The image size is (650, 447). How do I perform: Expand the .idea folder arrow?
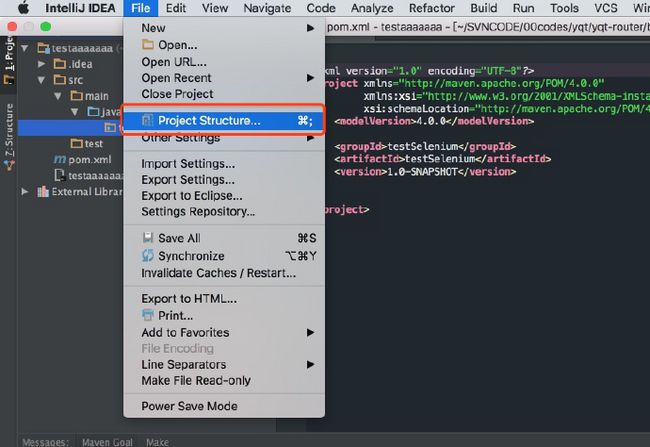pos(41,64)
